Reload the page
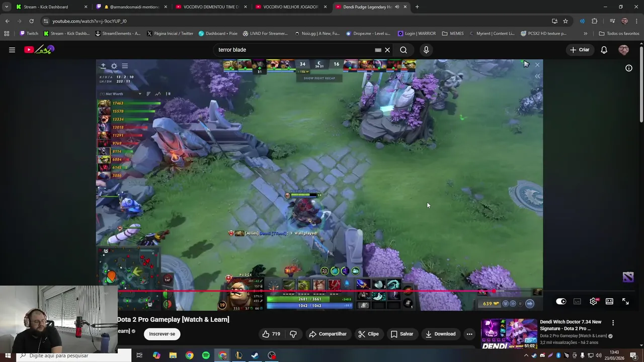This screenshot has width=644, height=362. tap(31, 21)
